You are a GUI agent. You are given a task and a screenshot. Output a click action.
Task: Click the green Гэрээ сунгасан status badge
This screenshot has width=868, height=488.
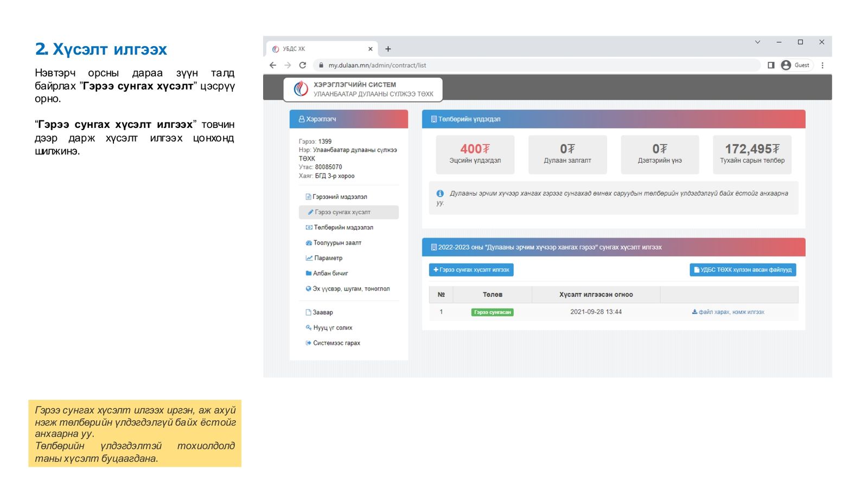pyautogui.click(x=493, y=312)
